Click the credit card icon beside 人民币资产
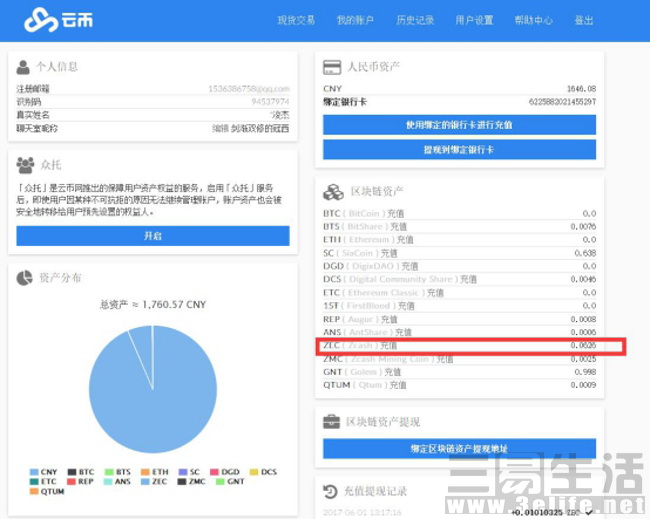The image size is (650, 519). pyautogui.click(x=332, y=67)
